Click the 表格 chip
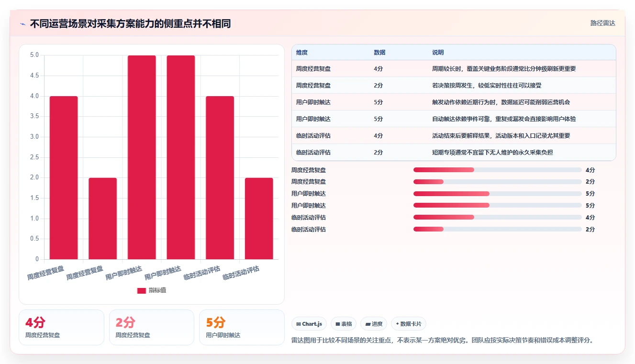This screenshot has width=635, height=364. [343, 324]
